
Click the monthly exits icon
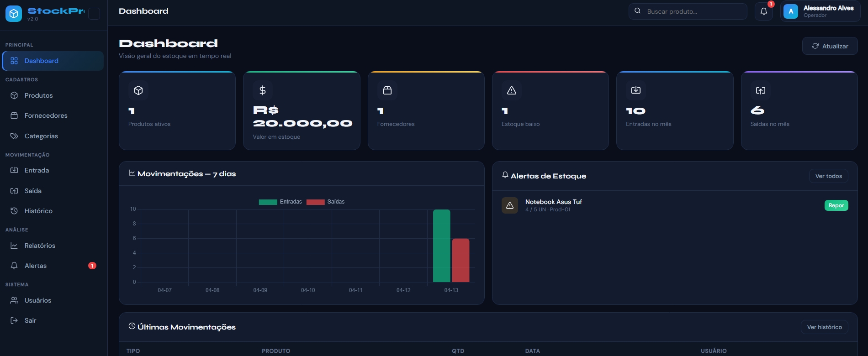click(x=760, y=90)
